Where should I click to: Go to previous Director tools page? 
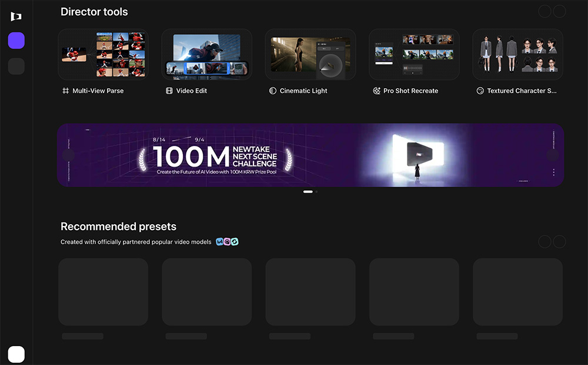coord(544,11)
